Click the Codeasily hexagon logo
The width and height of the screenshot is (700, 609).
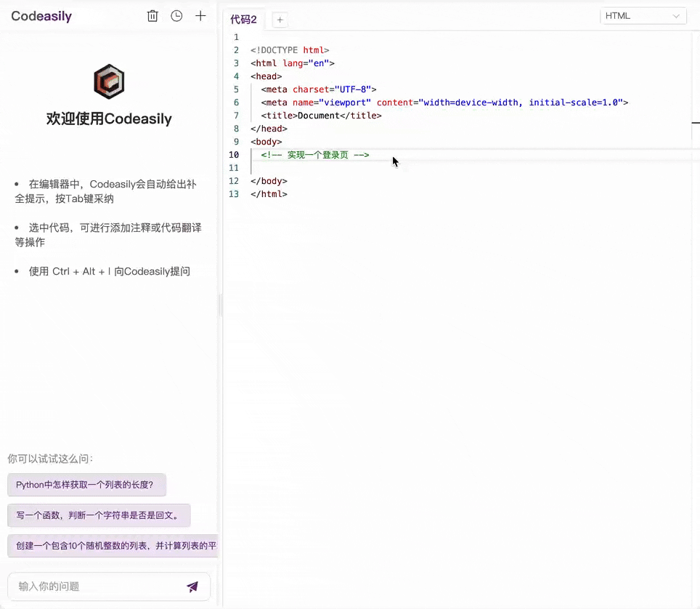point(109,81)
